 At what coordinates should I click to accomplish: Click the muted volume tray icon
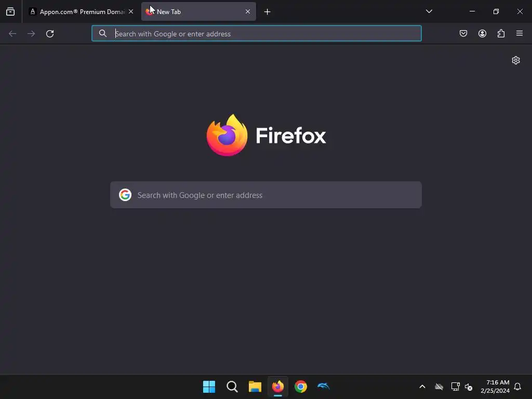[469, 387]
